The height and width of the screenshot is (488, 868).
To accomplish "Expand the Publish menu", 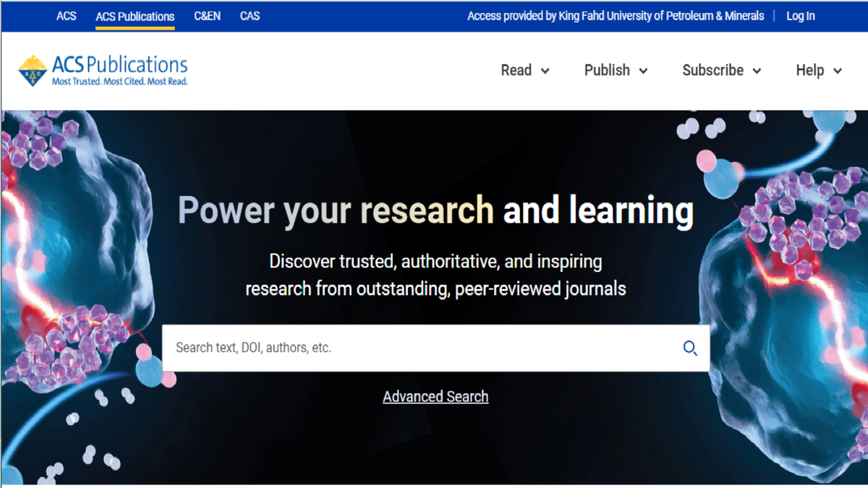I will point(616,70).
